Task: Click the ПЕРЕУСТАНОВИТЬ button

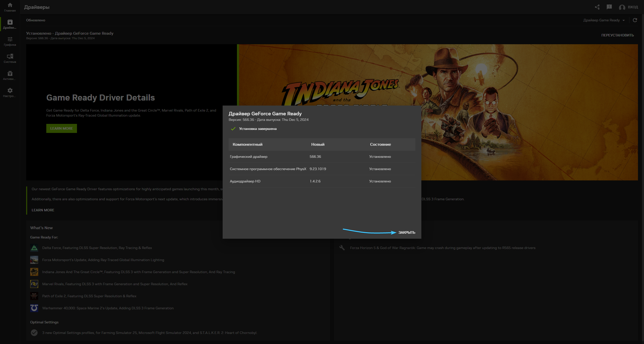Action: [618, 35]
